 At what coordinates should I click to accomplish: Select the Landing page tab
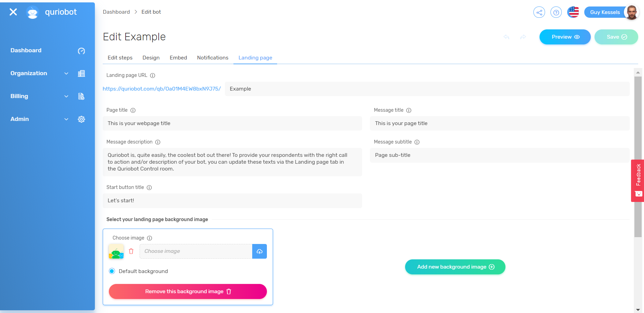(x=255, y=58)
